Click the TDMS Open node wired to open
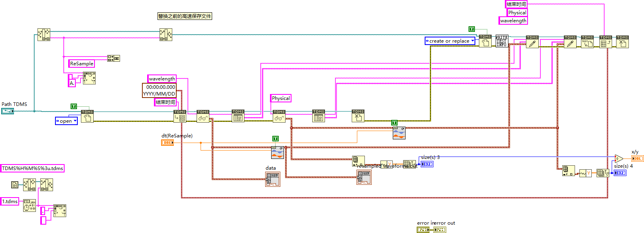 click(87, 116)
